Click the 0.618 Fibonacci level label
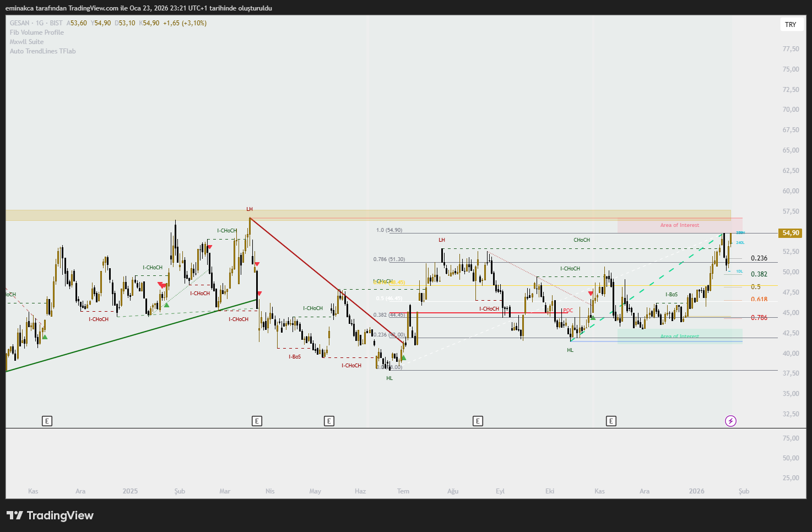This screenshot has width=812, height=532. 759,300
